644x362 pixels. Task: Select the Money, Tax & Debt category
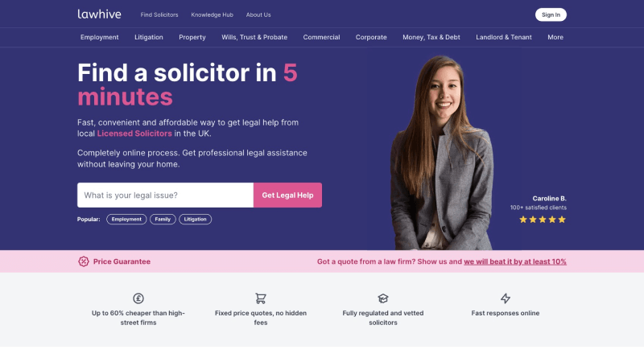pyautogui.click(x=431, y=37)
